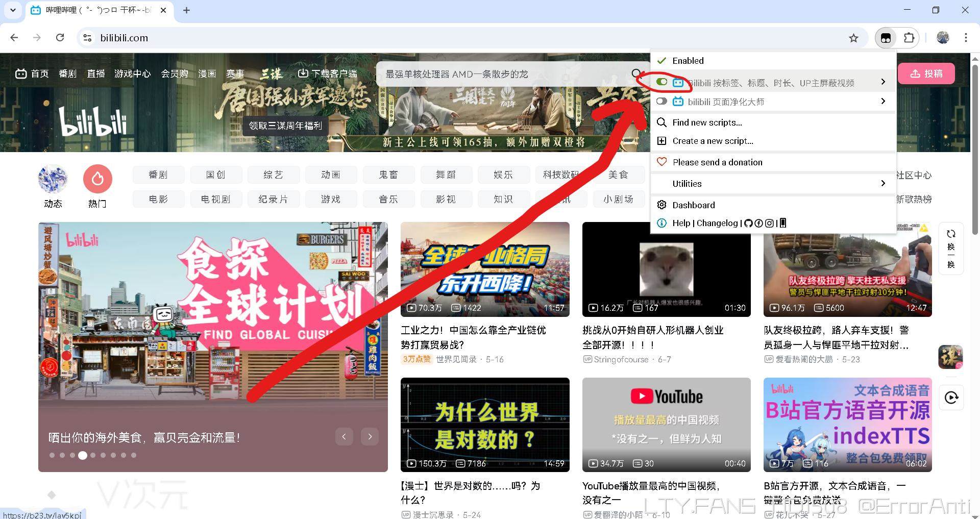Click the floating replay circular arrow icon
This screenshot has width=980, height=519.
coord(951,398)
